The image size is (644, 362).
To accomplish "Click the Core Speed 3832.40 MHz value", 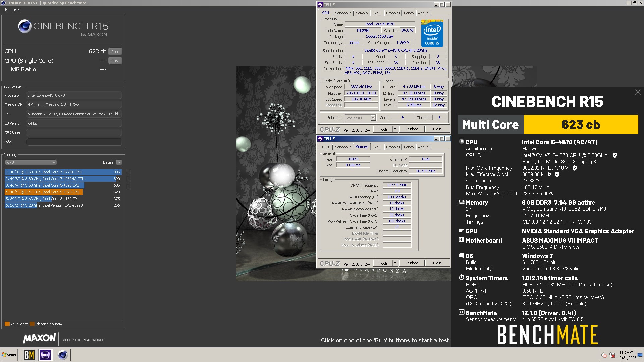I will (361, 87).
